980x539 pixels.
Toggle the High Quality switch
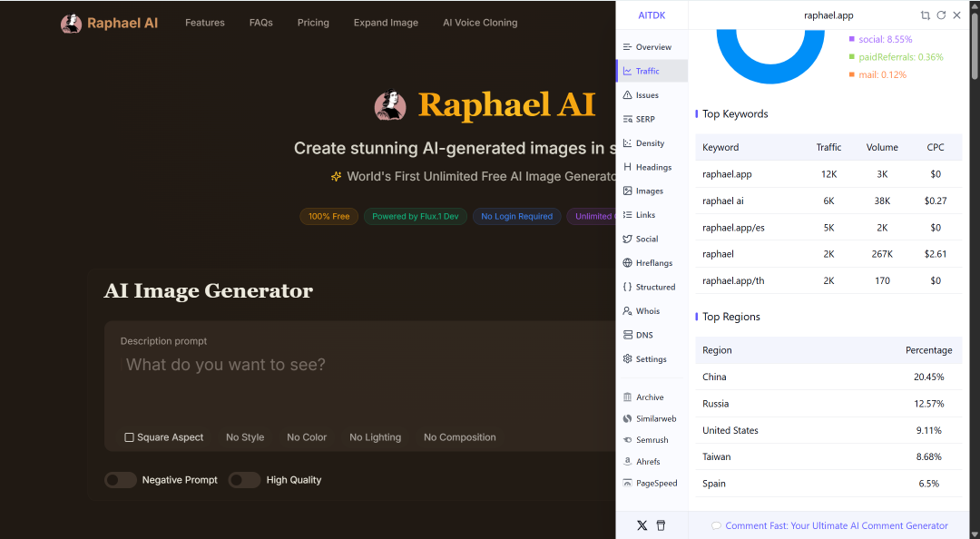click(244, 480)
